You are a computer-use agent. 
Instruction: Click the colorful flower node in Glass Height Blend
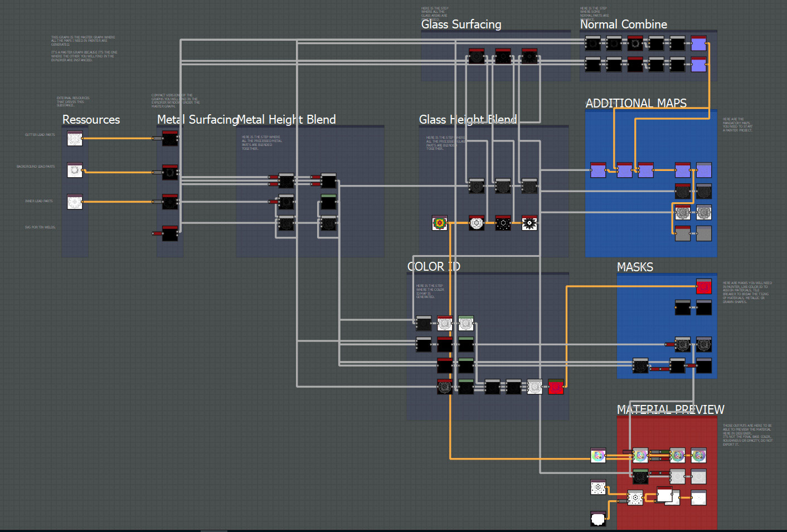click(440, 223)
